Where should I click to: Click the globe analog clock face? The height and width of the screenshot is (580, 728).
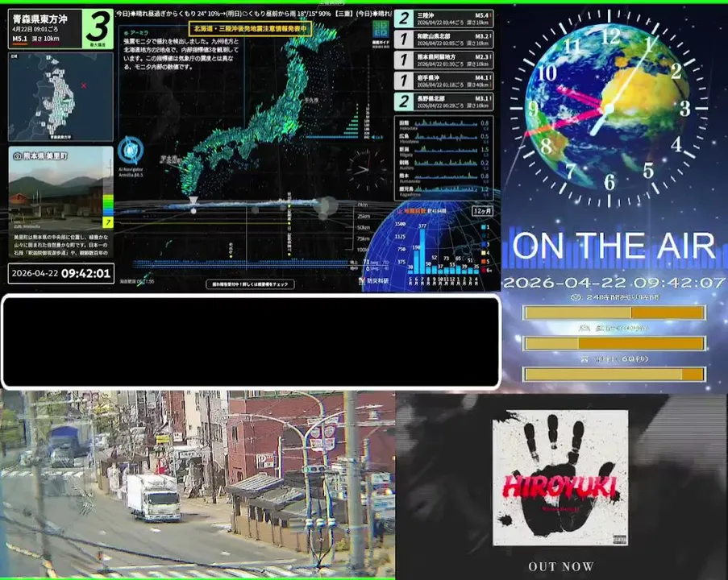point(609,109)
